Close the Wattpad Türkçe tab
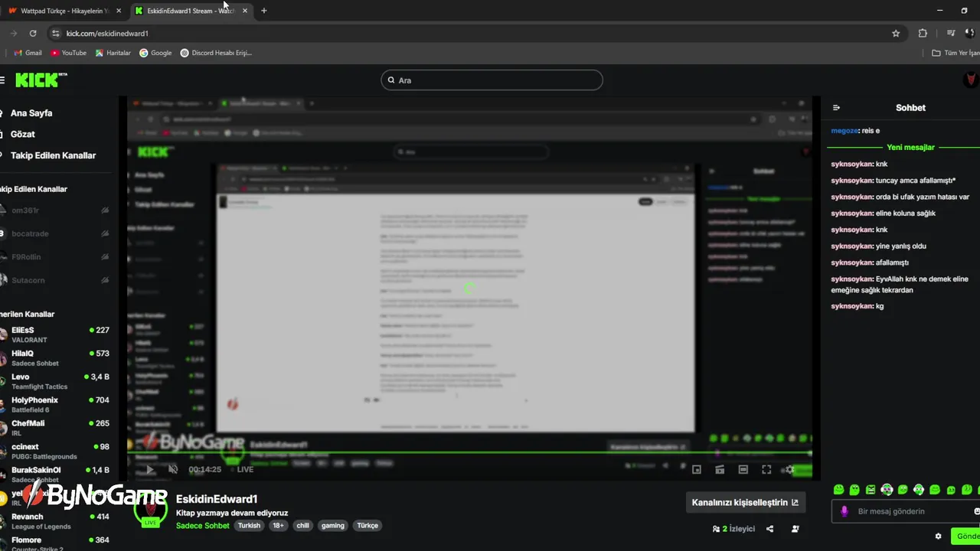The width and height of the screenshot is (980, 551). point(118,11)
